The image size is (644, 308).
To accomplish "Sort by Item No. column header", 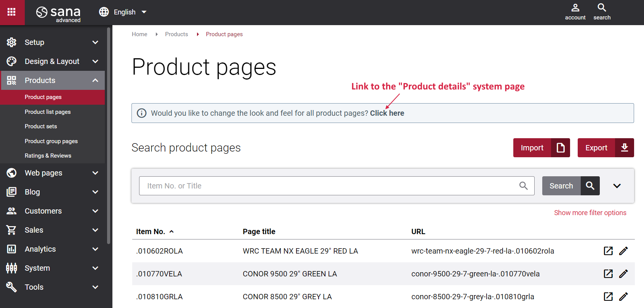I will pyautogui.click(x=155, y=231).
